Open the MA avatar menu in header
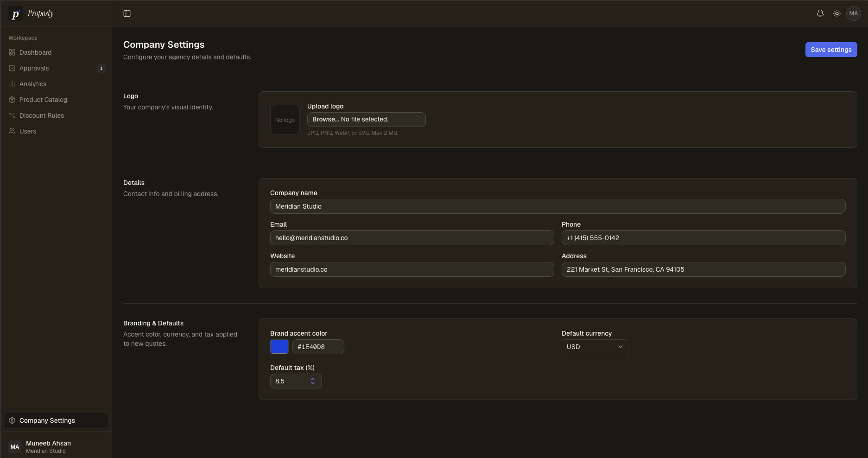Image resolution: width=868 pixels, height=458 pixels. (854, 13)
